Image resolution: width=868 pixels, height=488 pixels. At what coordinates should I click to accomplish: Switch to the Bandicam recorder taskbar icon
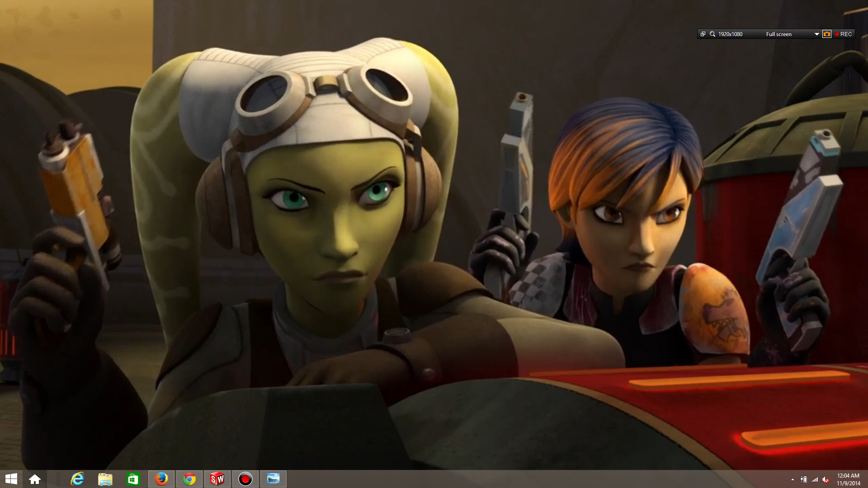[x=245, y=479]
